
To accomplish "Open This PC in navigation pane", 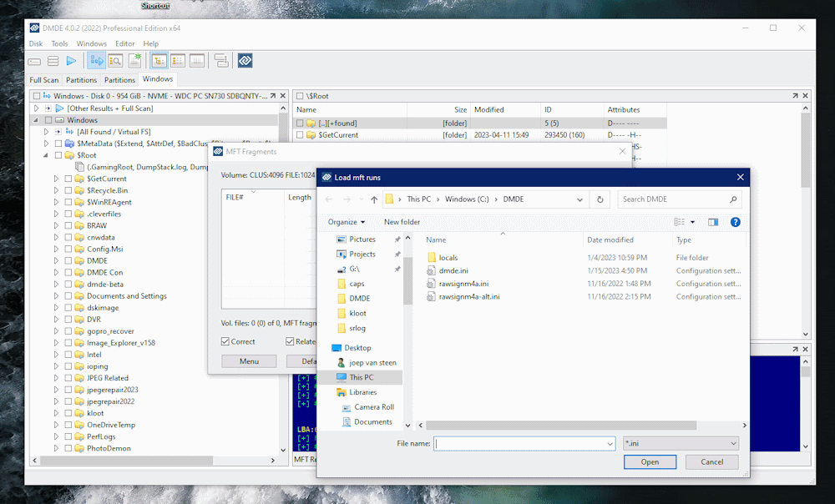I will [x=360, y=377].
